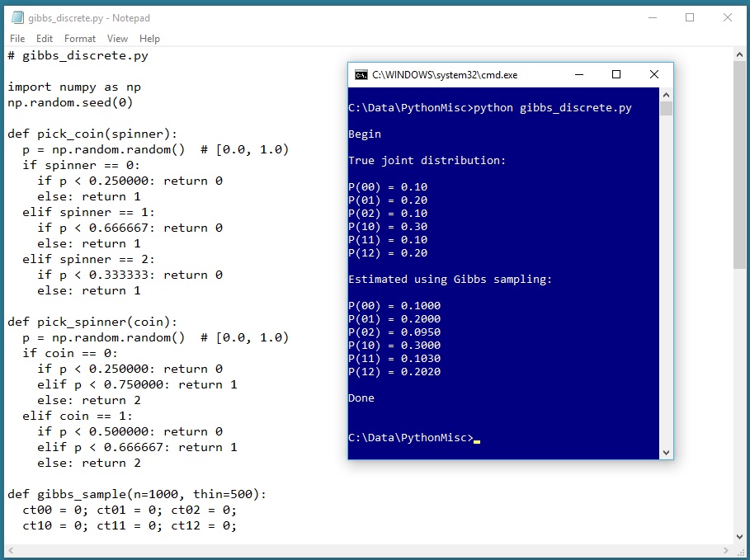Open the Edit menu in Notepad

point(45,39)
